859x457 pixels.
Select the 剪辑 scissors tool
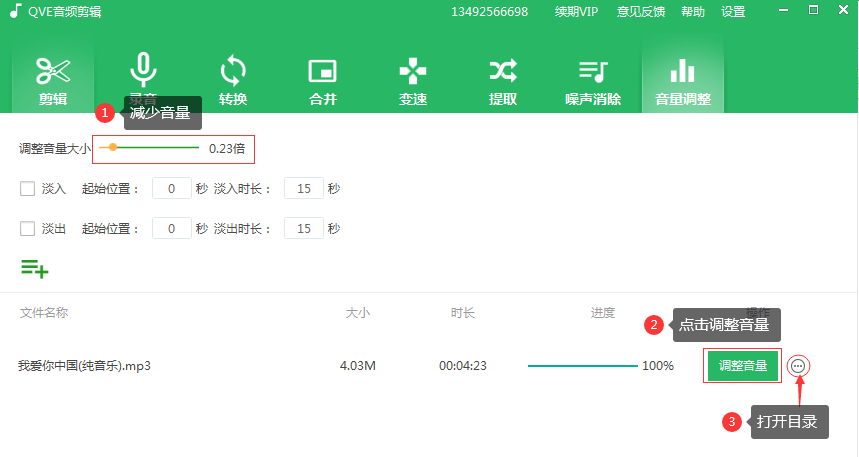(x=53, y=79)
